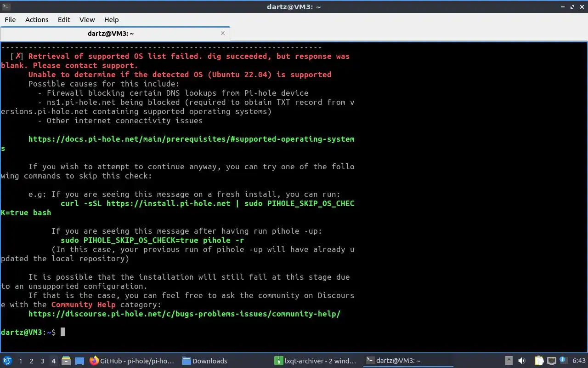This screenshot has width=588, height=368.
Task: Select virtual desktop 4 in pager
Action: (x=53, y=361)
